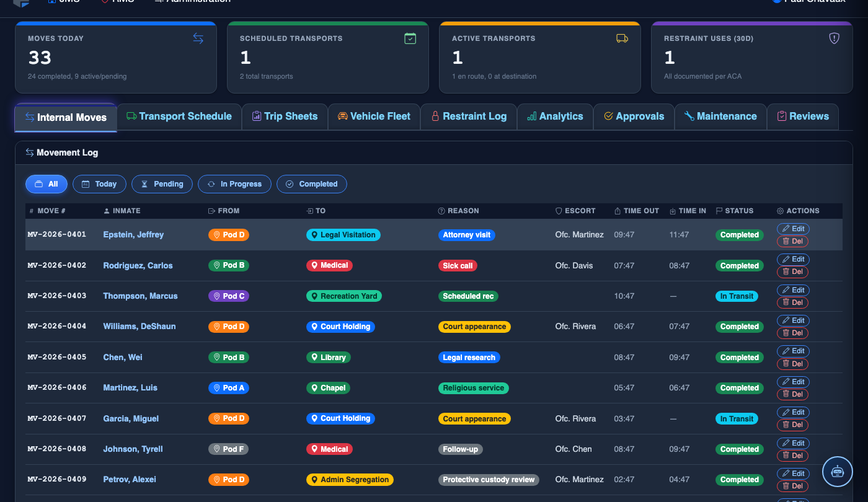Open the Maintenance tab
Viewport: 868px width, 502px height.
(720, 116)
